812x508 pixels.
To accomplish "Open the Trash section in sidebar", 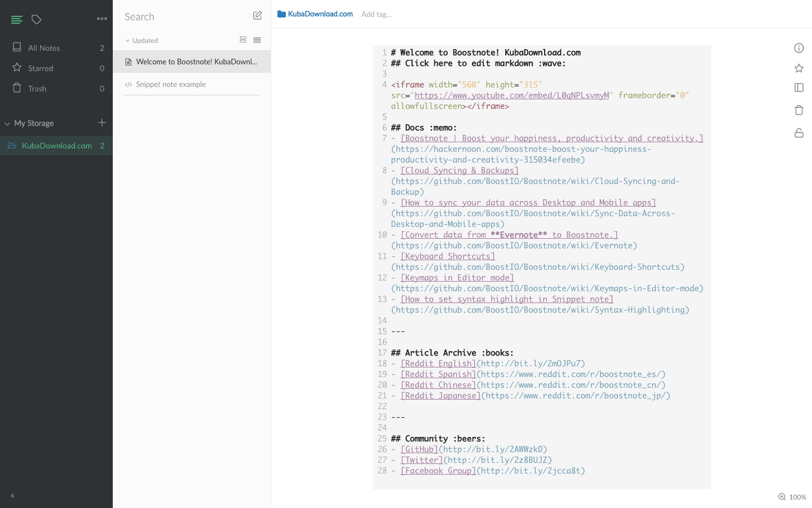I will pyautogui.click(x=56, y=89).
